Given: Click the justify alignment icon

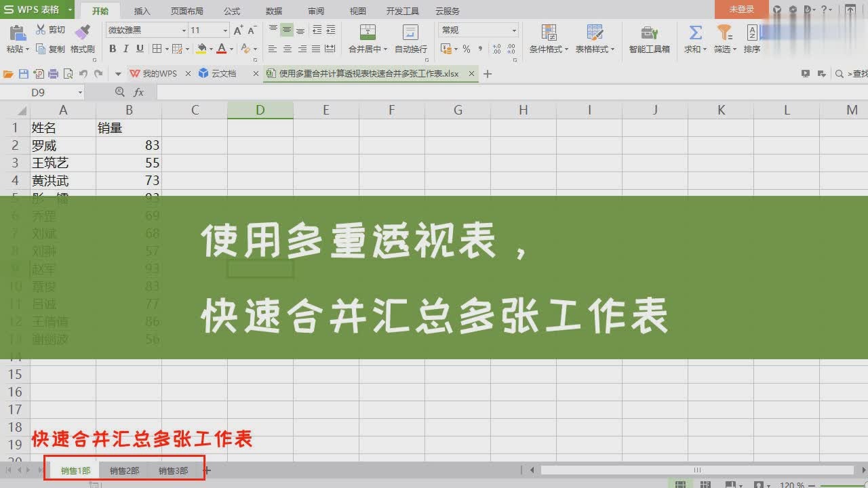Looking at the screenshot, I should coord(317,49).
